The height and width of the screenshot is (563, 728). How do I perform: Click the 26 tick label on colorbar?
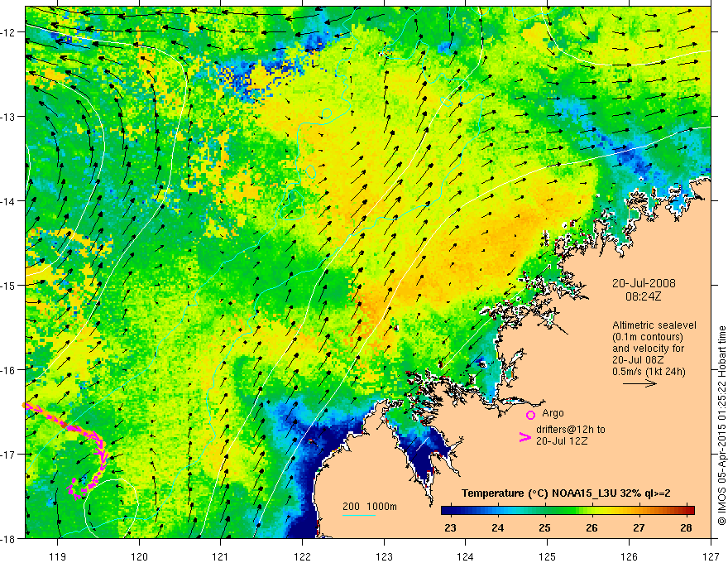(x=591, y=527)
